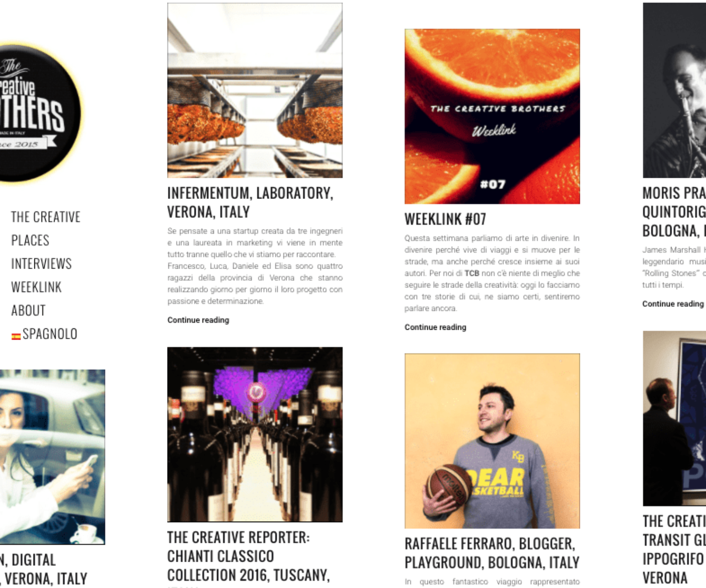Image resolution: width=706 pixels, height=588 pixels.
Task: Open the wine bottles Chianti Classico thumbnail
Action: (255, 435)
